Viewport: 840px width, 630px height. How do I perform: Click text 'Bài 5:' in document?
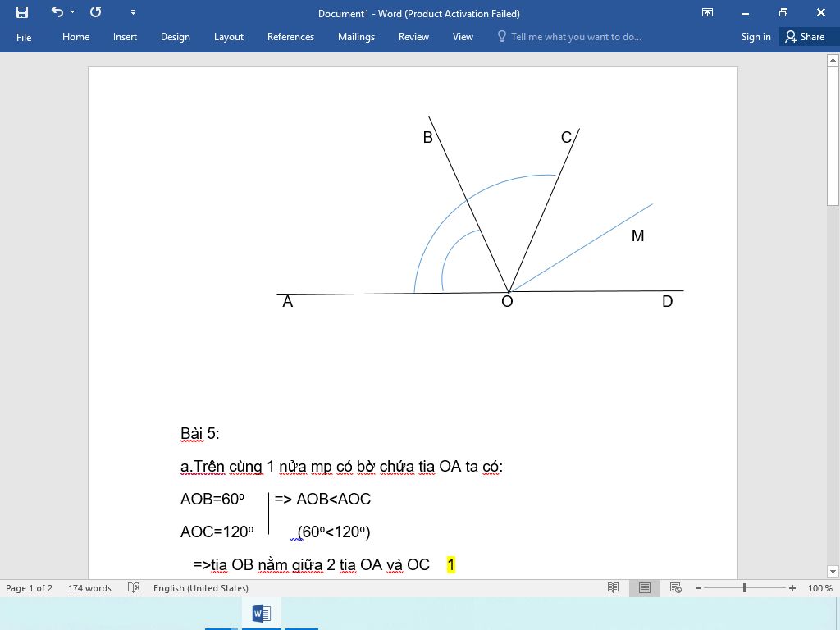tap(200, 433)
